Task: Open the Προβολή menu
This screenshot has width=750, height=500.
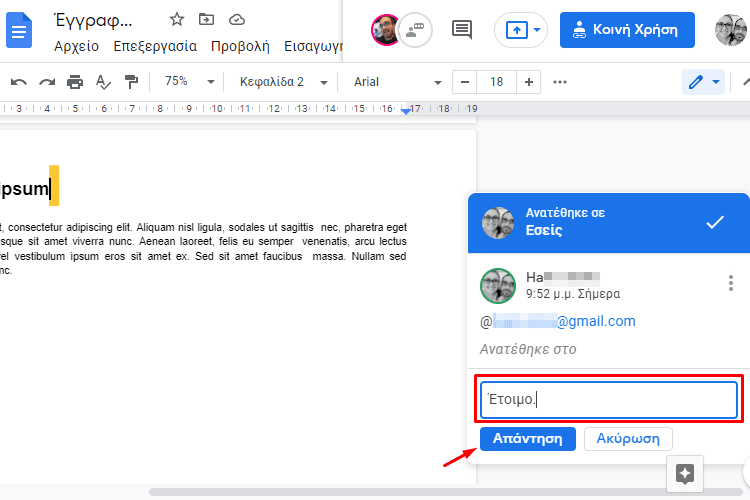Action: coord(240,46)
